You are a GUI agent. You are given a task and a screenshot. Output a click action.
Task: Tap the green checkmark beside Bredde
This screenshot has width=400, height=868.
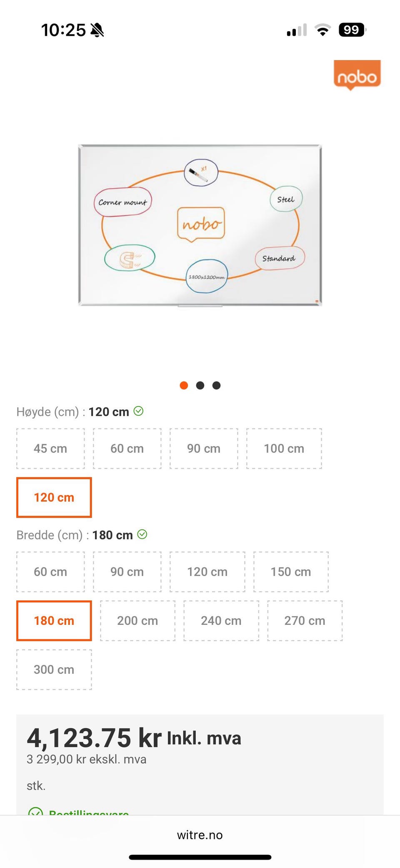[142, 534]
